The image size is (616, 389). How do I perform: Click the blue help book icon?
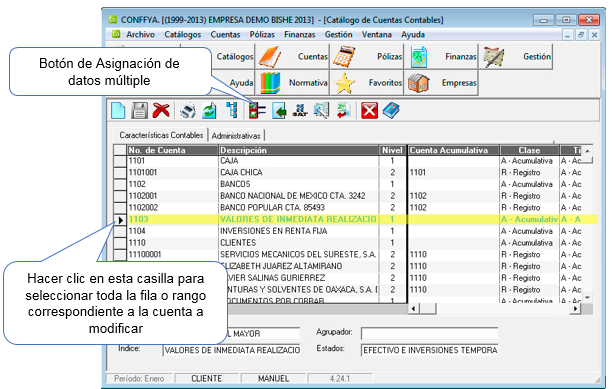pos(391,110)
